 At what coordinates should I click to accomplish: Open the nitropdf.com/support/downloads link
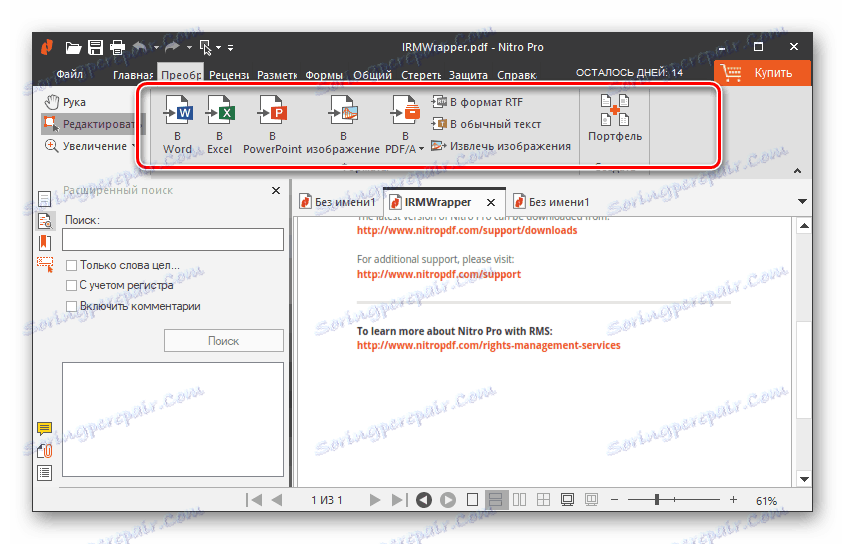[x=467, y=230]
